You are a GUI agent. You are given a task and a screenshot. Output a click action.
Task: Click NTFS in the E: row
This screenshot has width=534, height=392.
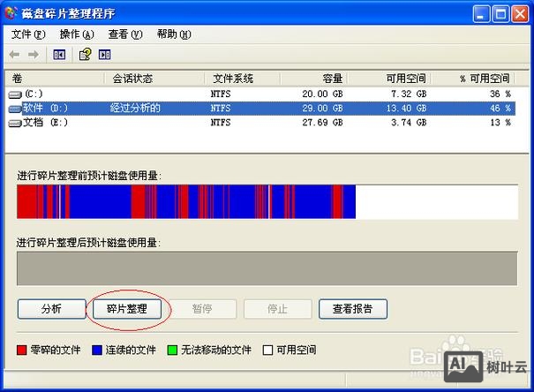221,123
